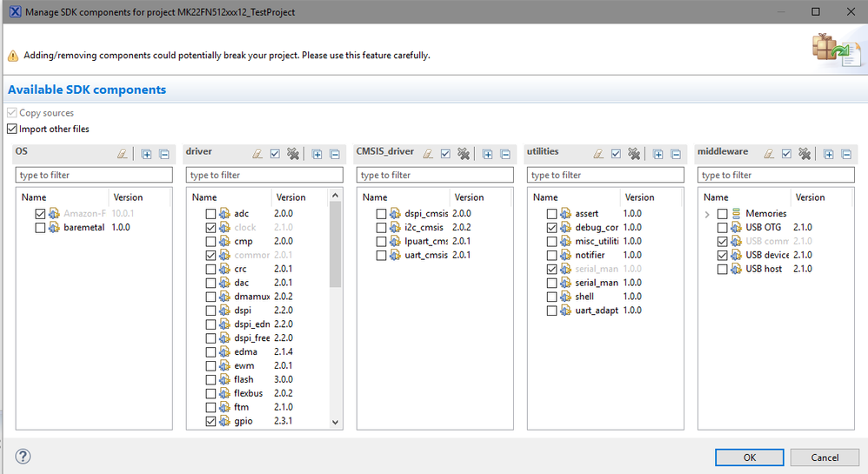Sort middleware list by Version column header

pyautogui.click(x=822, y=197)
